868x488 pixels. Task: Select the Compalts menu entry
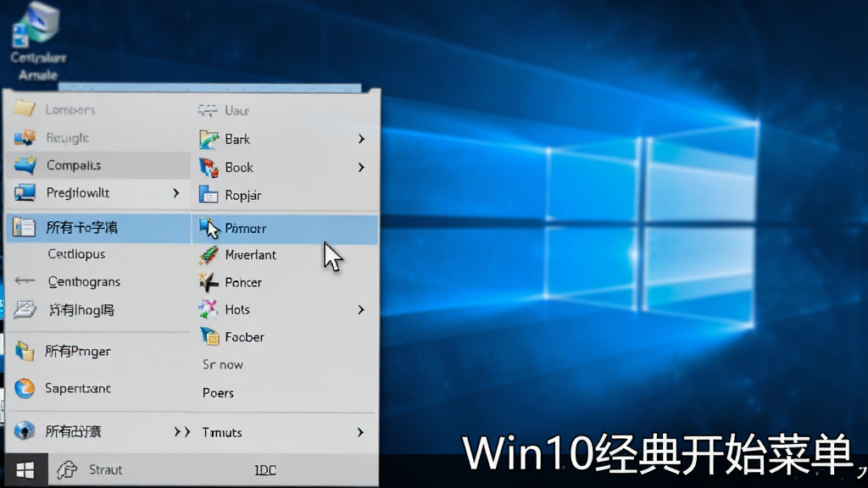(x=98, y=165)
